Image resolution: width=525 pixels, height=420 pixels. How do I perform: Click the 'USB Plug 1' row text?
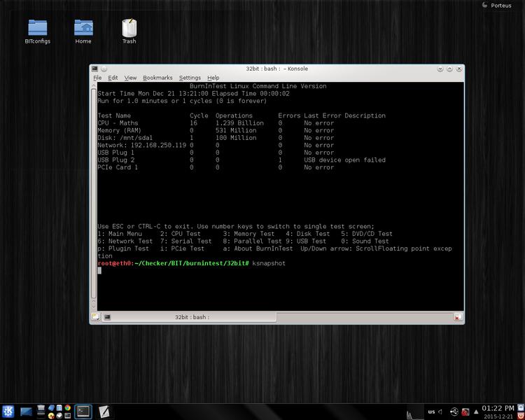click(115, 153)
